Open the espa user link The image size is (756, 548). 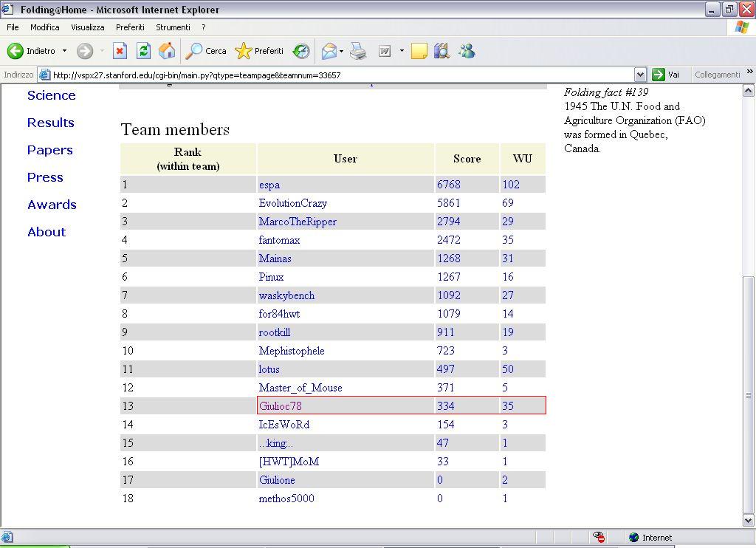(269, 185)
